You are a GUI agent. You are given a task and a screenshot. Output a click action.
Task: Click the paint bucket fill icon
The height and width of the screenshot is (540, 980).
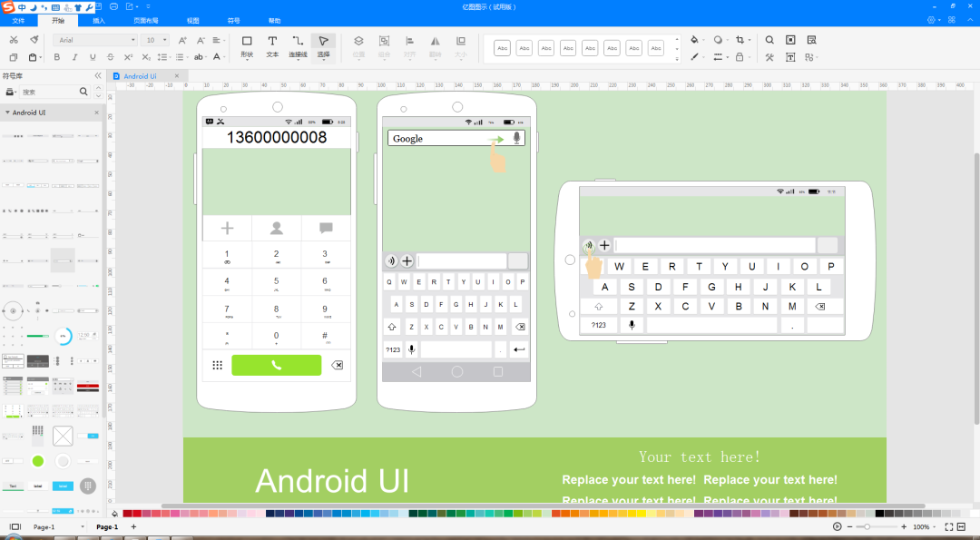694,40
